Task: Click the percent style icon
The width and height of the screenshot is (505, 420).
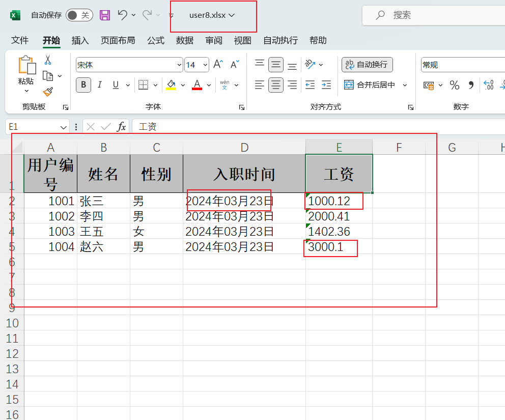Action: [x=455, y=85]
